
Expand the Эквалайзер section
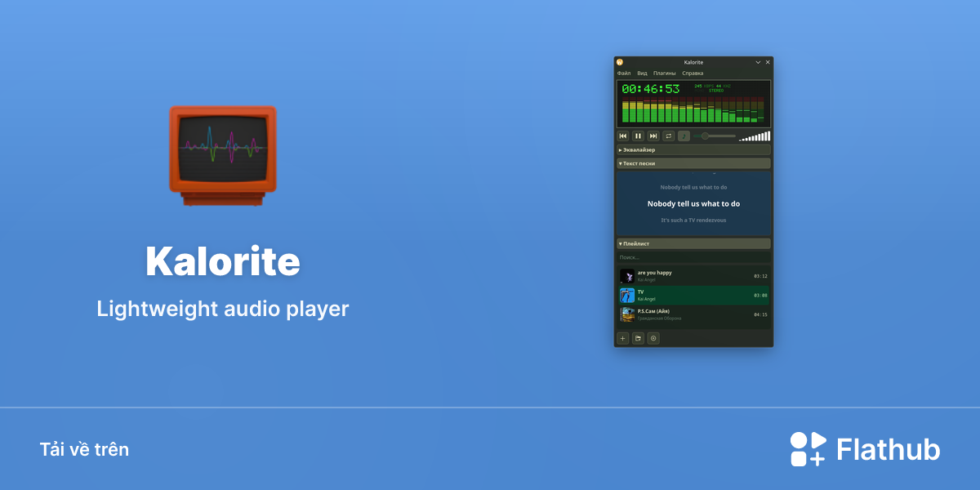(693, 149)
